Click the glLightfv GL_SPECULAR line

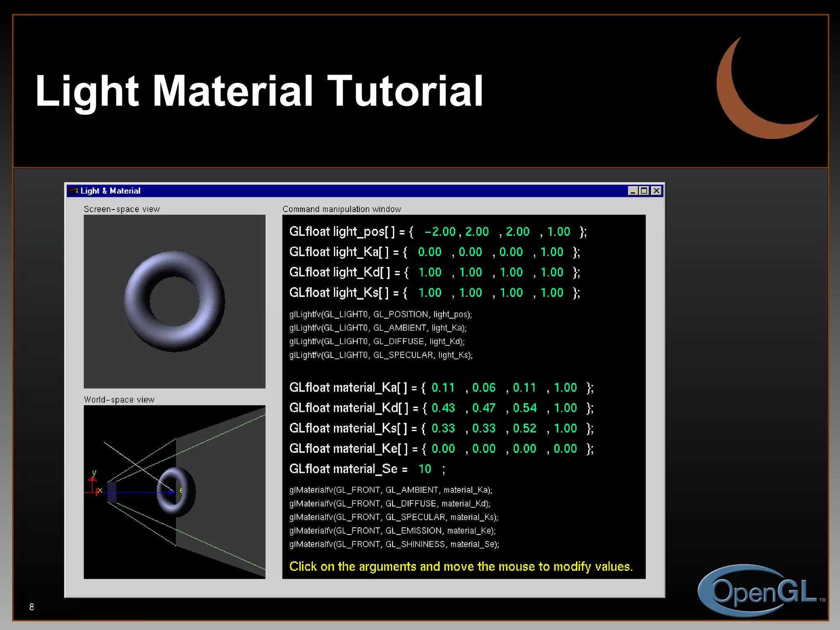pos(381,355)
